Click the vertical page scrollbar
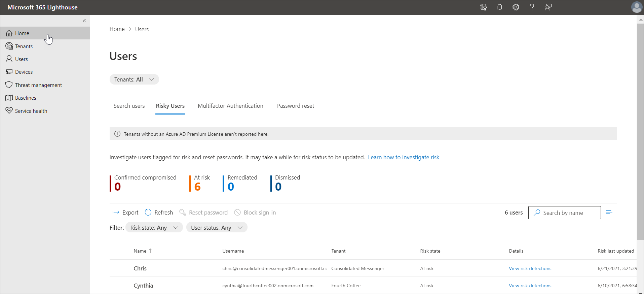 [640, 131]
